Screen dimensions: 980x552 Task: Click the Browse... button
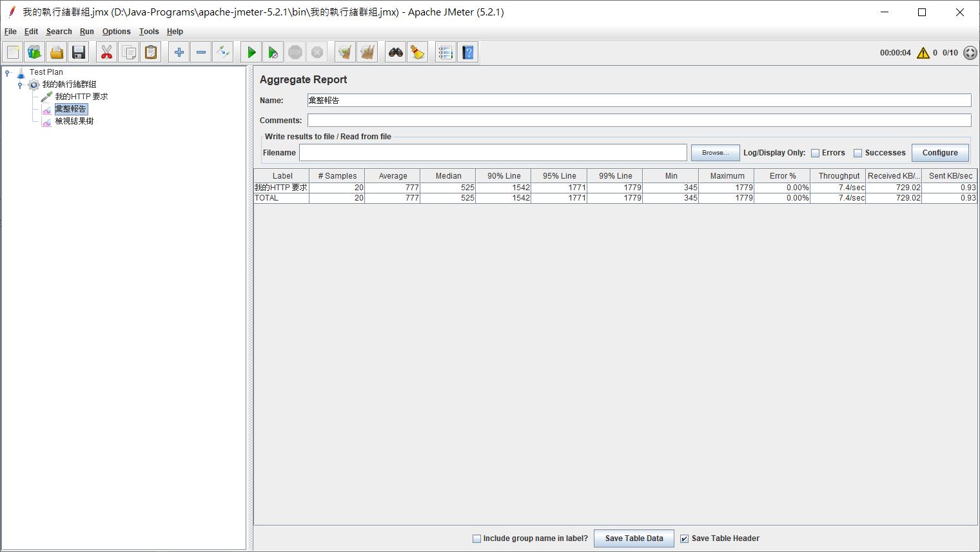coord(715,153)
